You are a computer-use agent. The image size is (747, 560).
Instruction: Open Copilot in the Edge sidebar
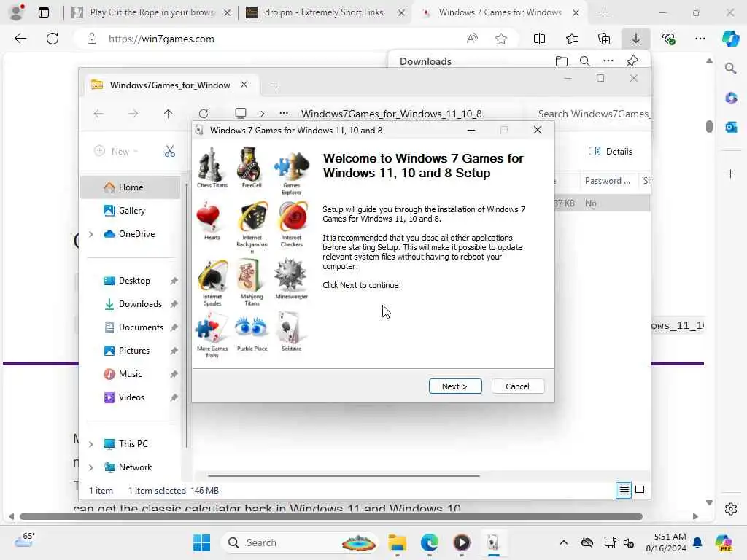731,39
